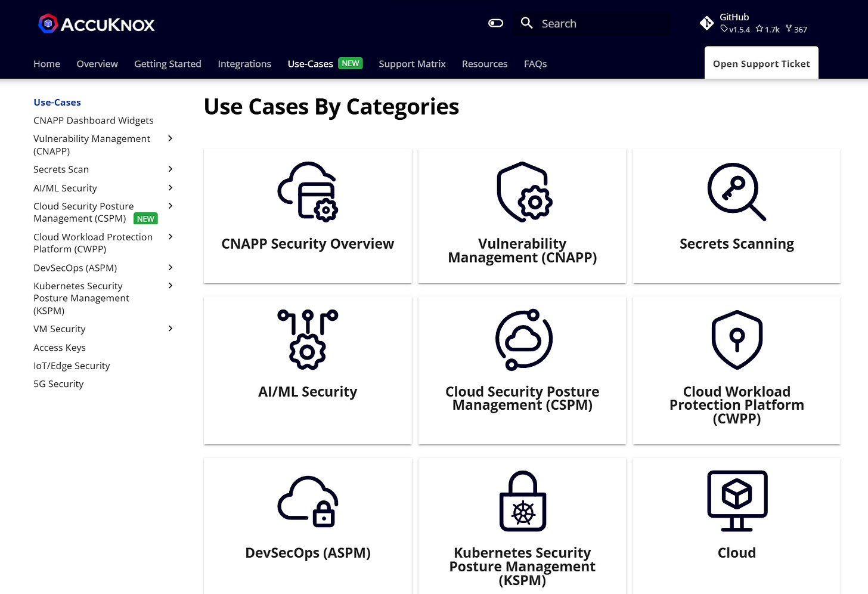Open Secrets Scanning card title

coord(737,244)
